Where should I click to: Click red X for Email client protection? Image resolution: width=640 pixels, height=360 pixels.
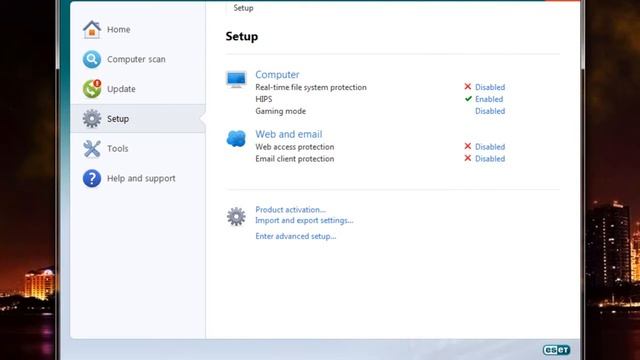468,158
